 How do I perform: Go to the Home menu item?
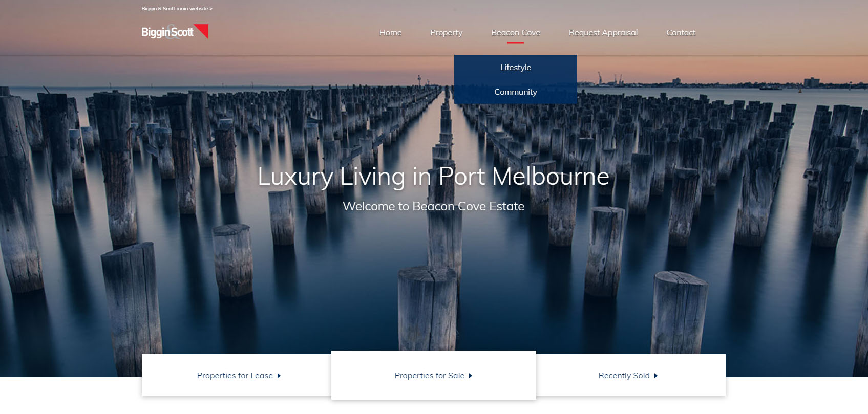tap(390, 33)
